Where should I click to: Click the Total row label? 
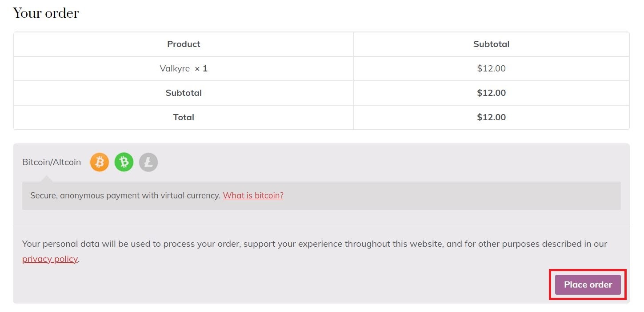coord(184,118)
